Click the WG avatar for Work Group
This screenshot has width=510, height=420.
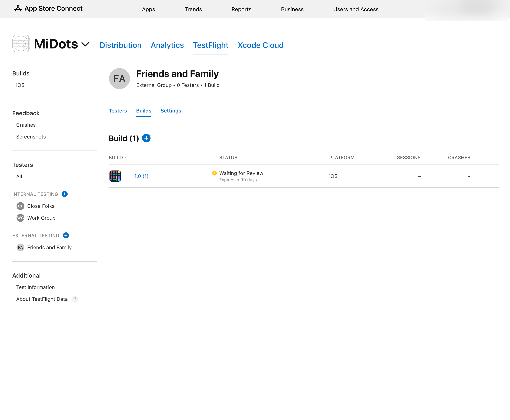click(20, 218)
